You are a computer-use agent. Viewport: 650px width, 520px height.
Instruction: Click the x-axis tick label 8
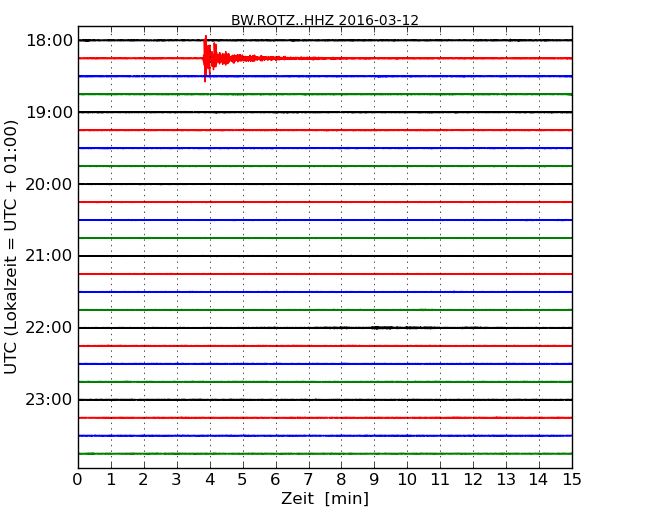pos(341,479)
